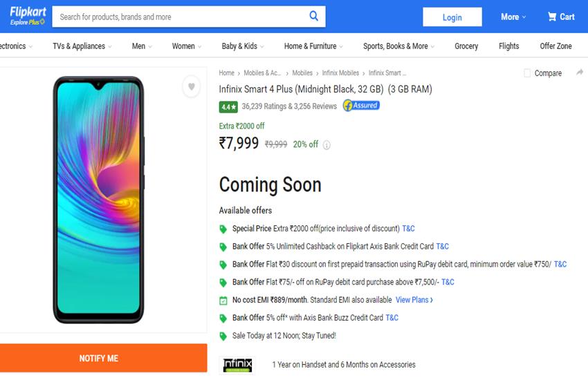The height and width of the screenshot is (380, 588).
Task: Click the price info icon
Action: [x=327, y=145]
